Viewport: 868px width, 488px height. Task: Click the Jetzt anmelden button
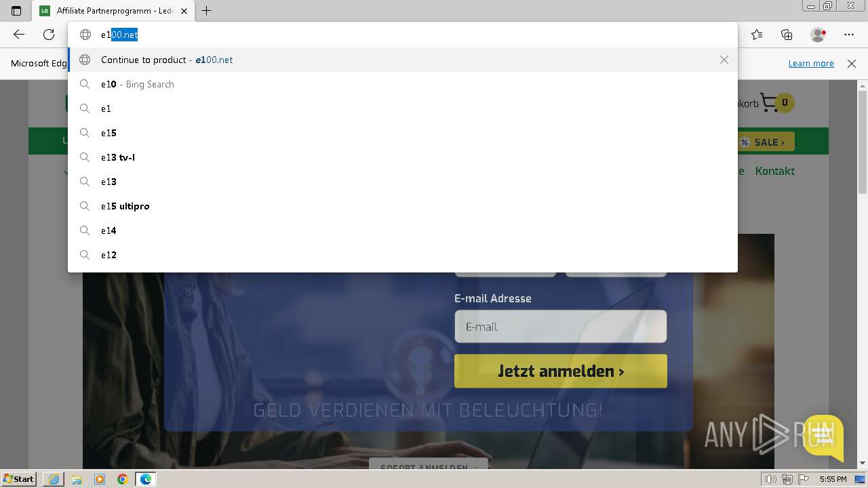tap(560, 371)
